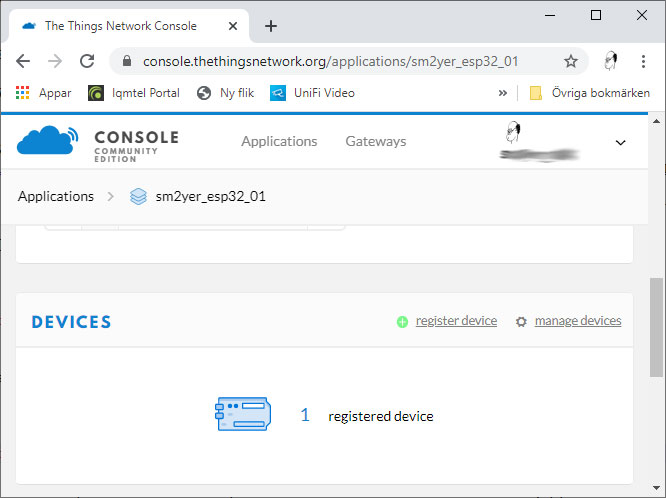Click the scrollbar up arrow

pyautogui.click(x=656, y=121)
